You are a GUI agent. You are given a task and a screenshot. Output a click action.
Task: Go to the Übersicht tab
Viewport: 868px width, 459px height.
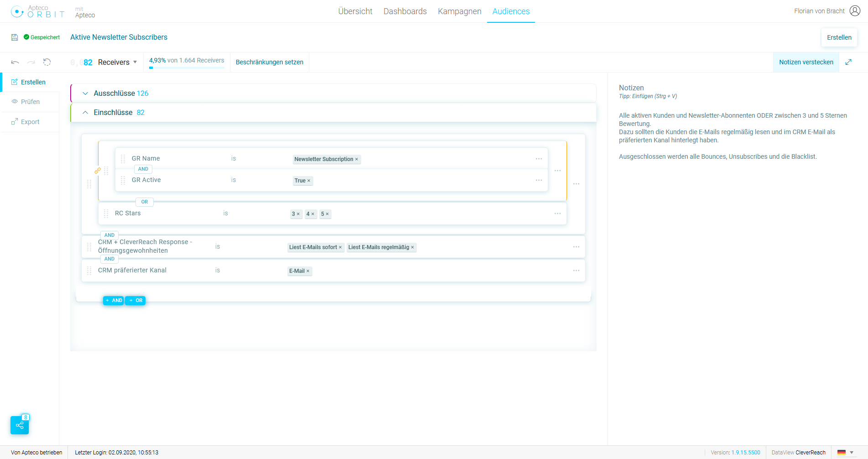(x=355, y=11)
